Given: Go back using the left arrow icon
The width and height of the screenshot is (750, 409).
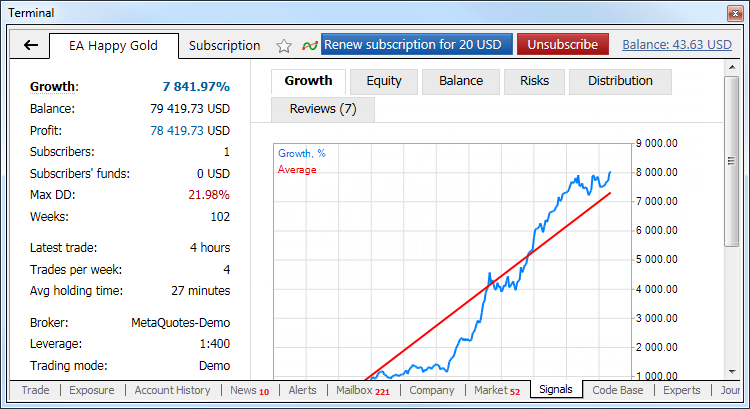Looking at the screenshot, I should pyautogui.click(x=31, y=45).
